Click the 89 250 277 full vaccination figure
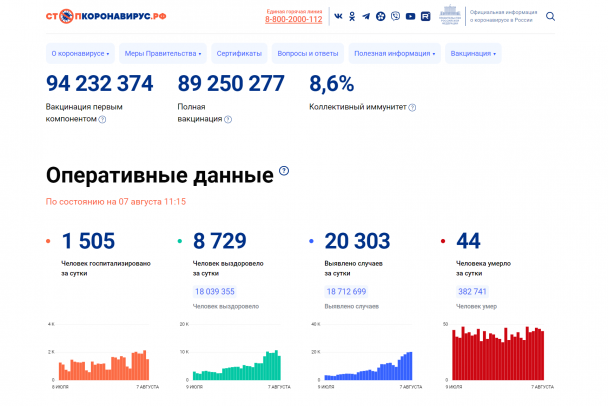The height and width of the screenshot is (406, 608). pos(231,83)
